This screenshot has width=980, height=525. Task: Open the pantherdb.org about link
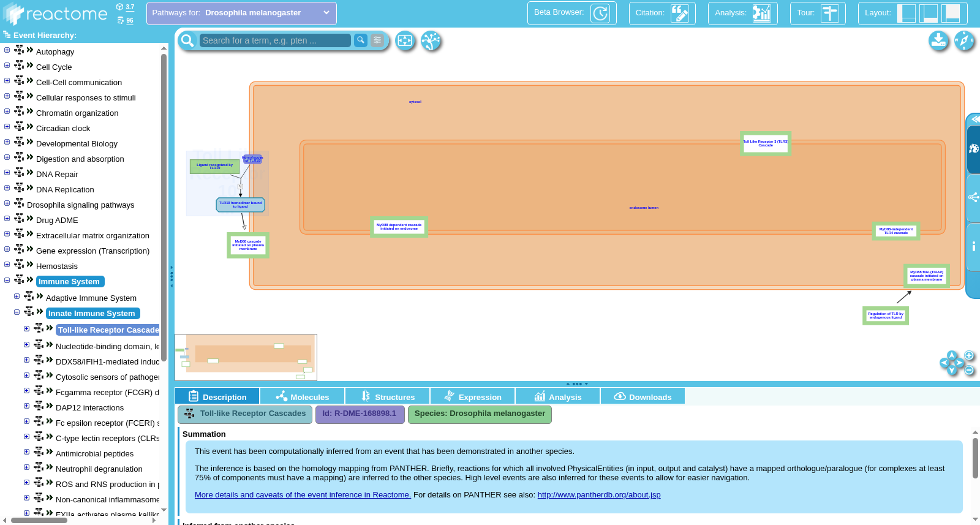coord(599,495)
